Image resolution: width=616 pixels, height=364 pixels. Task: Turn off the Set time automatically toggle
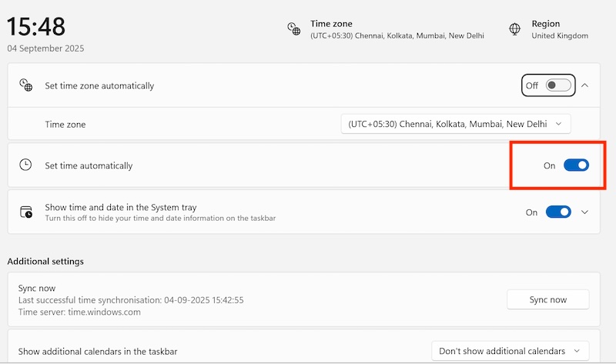tap(576, 165)
